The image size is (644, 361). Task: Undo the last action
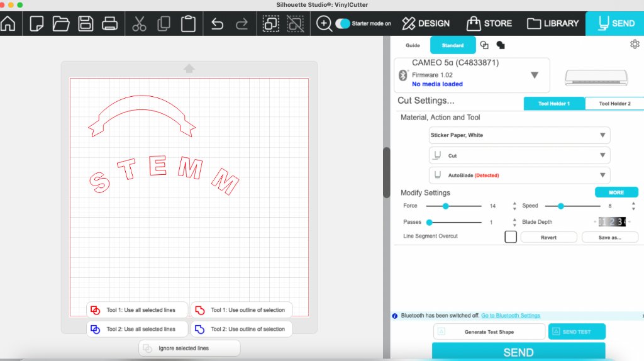pos(217,24)
